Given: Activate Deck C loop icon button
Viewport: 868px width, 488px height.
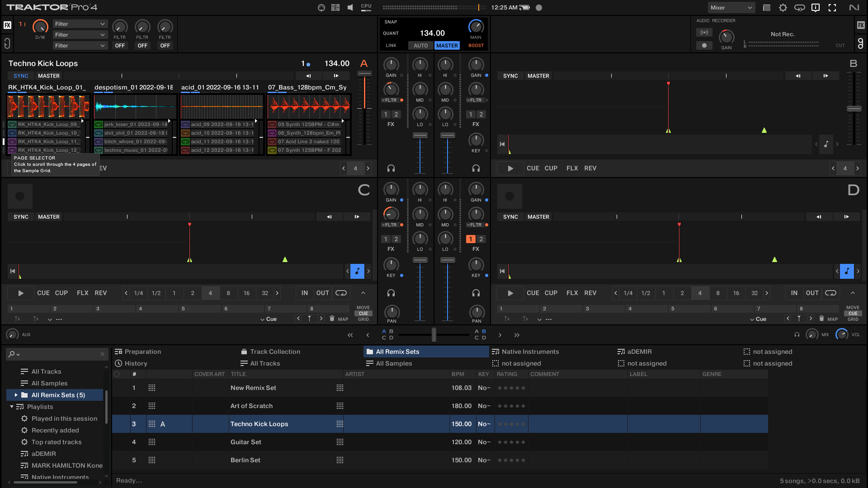Looking at the screenshot, I should (x=341, y=293).
